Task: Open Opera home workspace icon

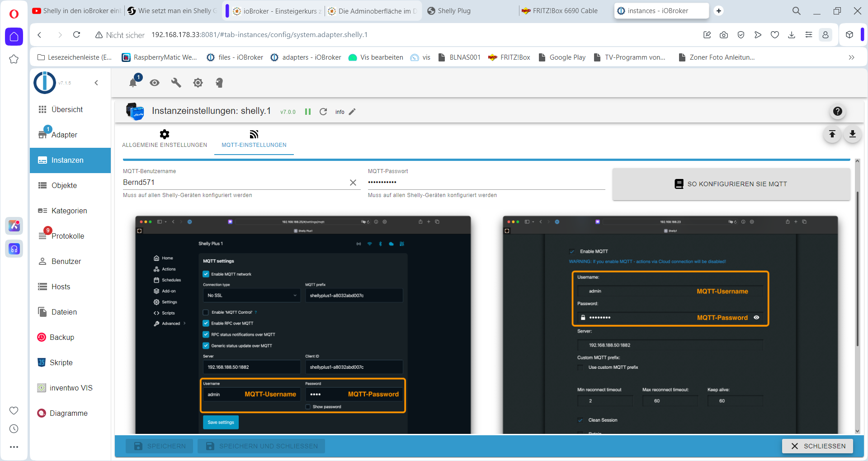Action: pos(14,37)
